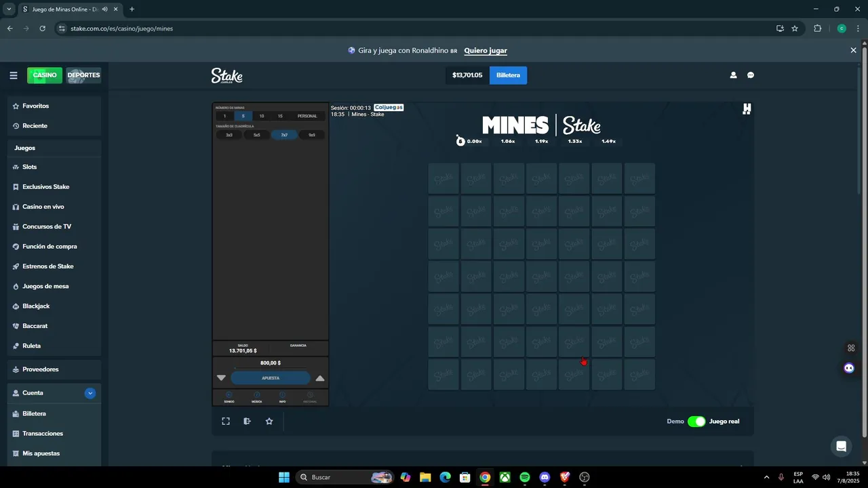Open Chrome extensions puzzle icon
The image size is (868, 488).
[x=817, y=28]
